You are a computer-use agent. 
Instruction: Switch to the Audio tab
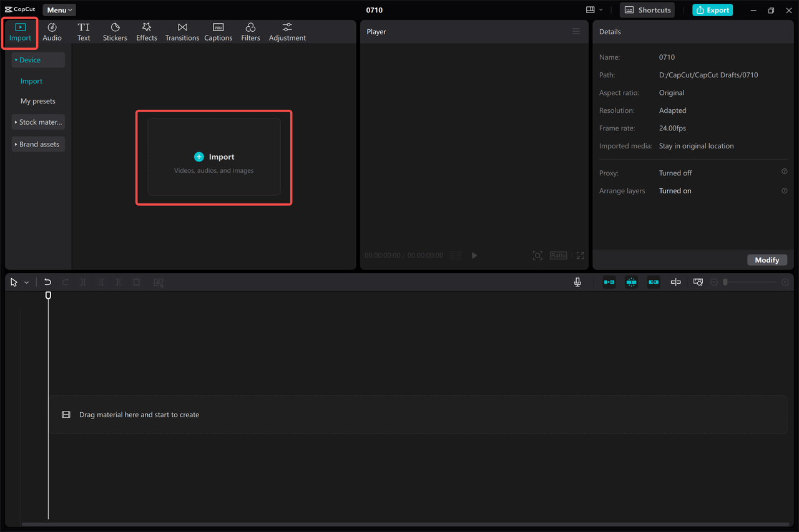pos(52,31)
